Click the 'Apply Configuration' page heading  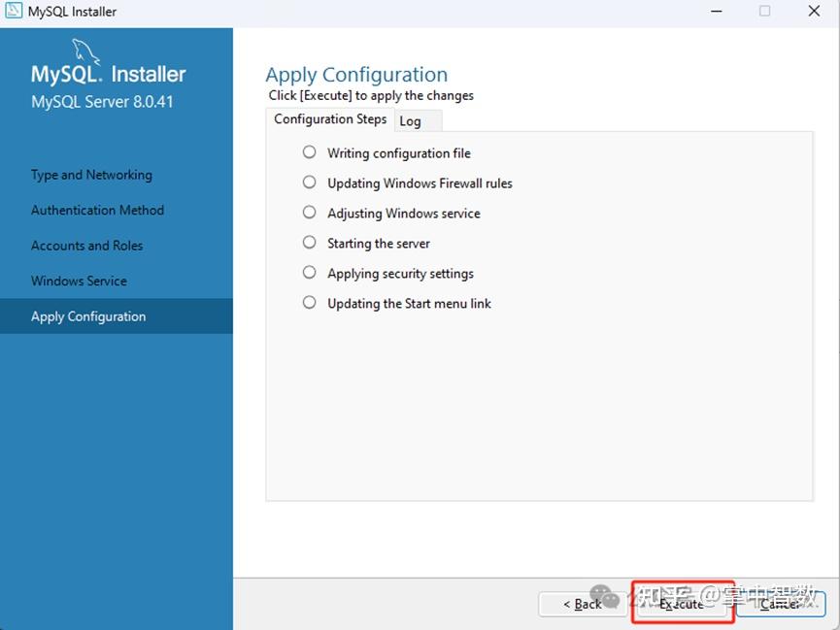(356, 75)
